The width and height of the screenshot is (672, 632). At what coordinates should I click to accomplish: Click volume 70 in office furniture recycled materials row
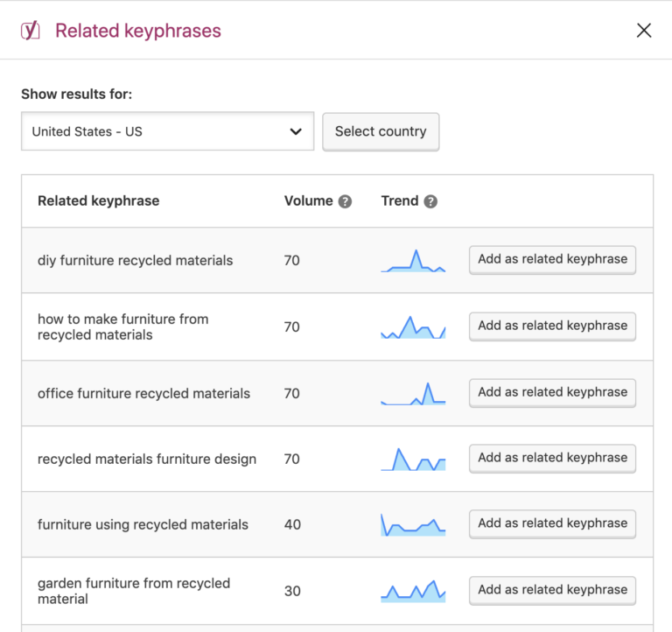[292, 393]
